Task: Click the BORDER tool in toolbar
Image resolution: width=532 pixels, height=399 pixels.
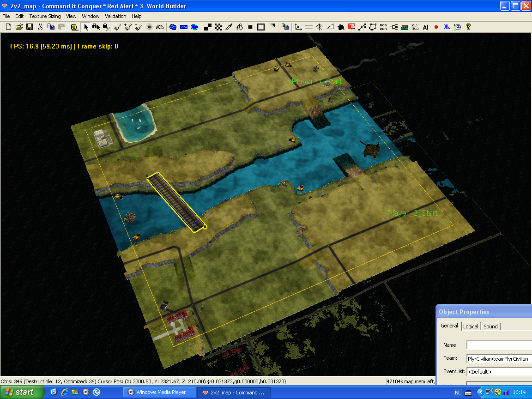Action: (383, 27)
